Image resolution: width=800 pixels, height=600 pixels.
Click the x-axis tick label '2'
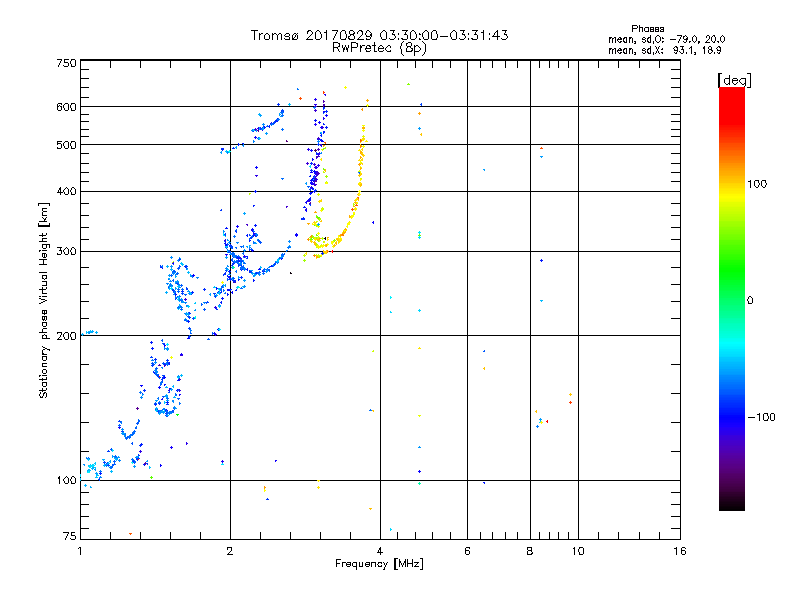pyautogui.click(x=230, y=551)
